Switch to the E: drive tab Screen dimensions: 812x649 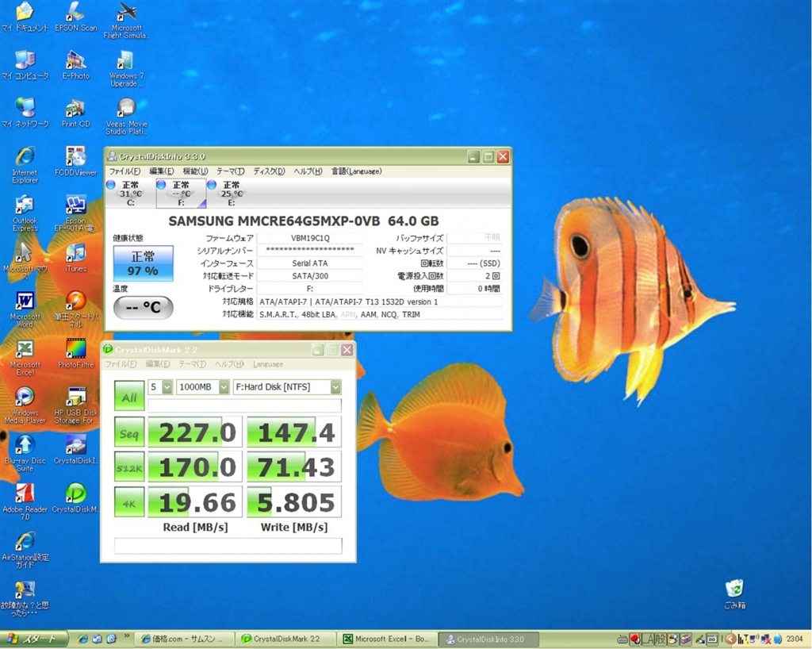tap(231, 194)
